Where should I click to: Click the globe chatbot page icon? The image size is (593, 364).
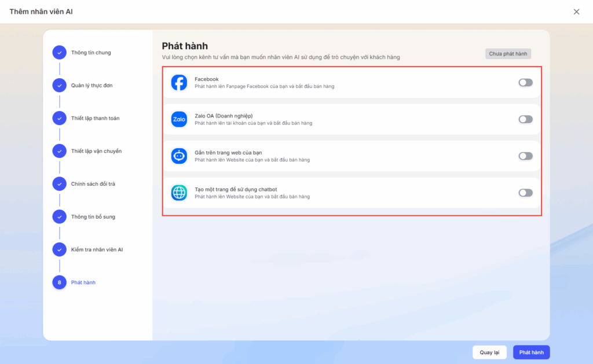click(x=179, y=193)
